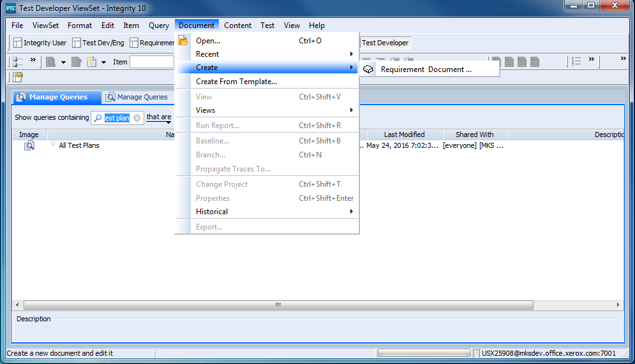Image resolution: width=635 pixels, height=364 pixels.
Task: Open the Item menu
Action: click(131, 25)
